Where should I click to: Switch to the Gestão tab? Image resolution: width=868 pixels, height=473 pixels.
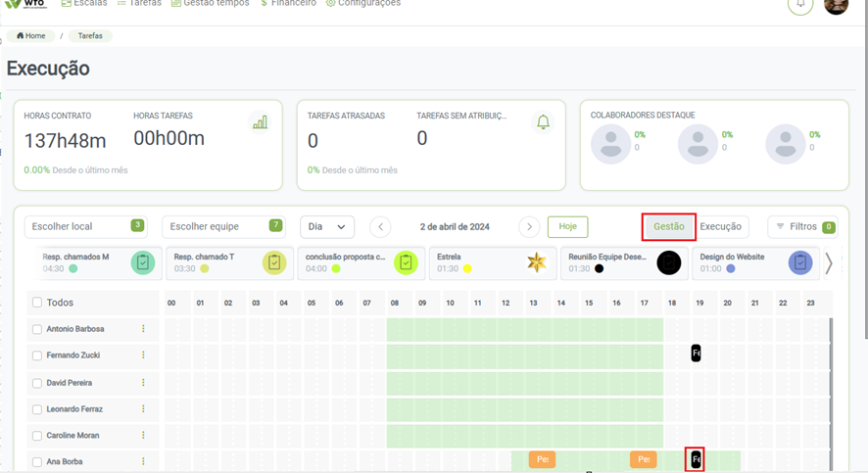(x=669, y=226)
